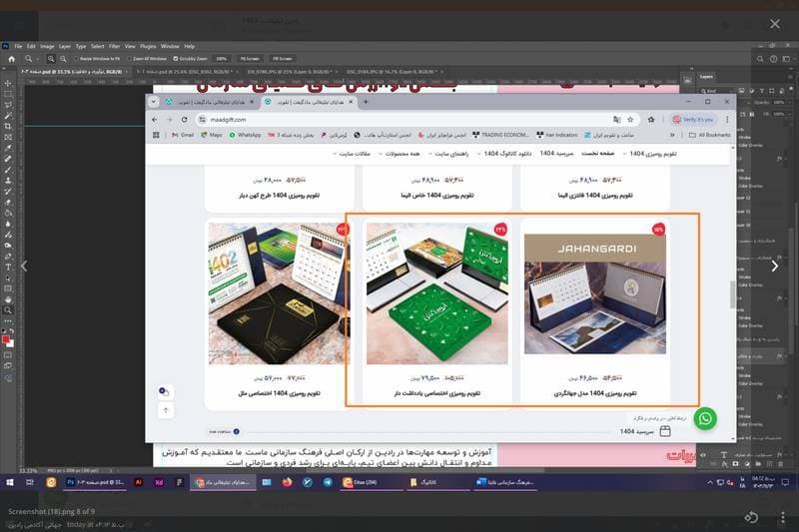
Task: Choose the Zoom In magnifier option
Action: tap(51, 59)
